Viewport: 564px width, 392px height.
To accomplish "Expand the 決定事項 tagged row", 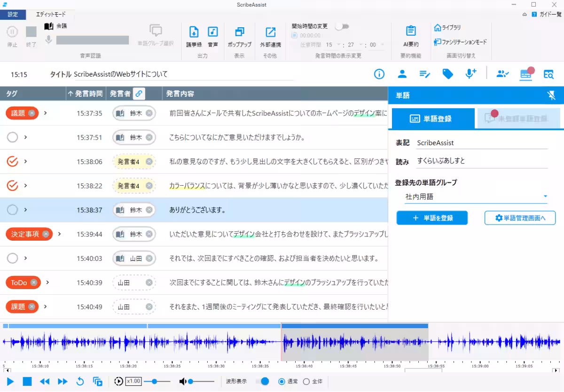I will [x=58, y=234].
